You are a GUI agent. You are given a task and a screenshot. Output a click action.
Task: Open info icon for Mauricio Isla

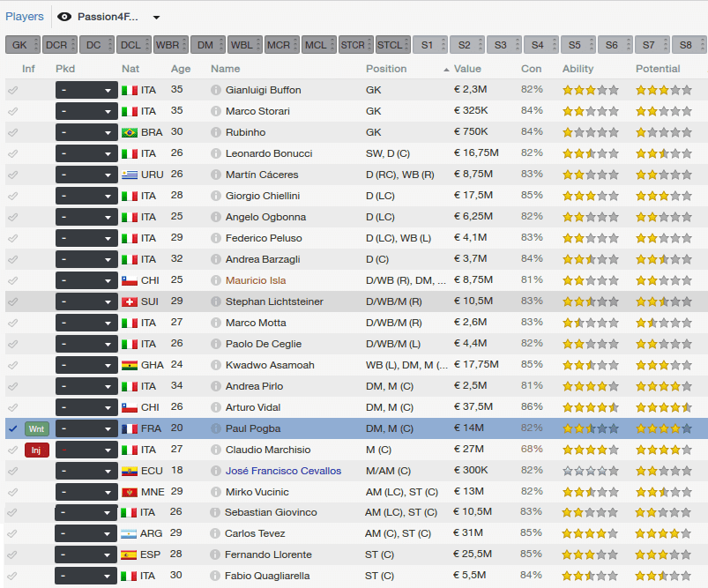(x=216, y=280)
